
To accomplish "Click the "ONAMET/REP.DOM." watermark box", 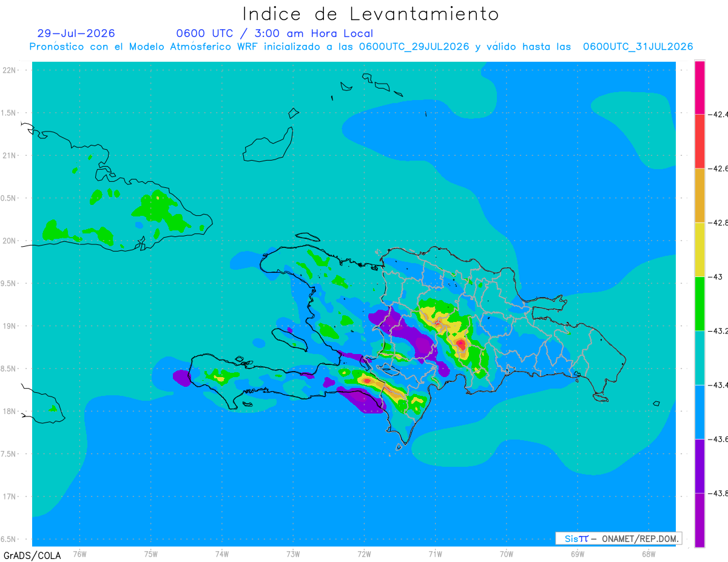I will point(619,538).
